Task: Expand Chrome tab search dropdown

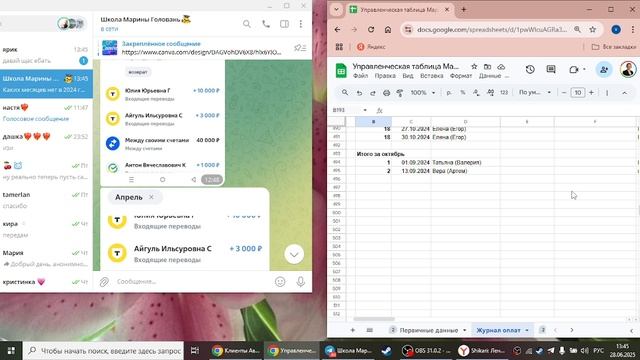Action: 336,9
